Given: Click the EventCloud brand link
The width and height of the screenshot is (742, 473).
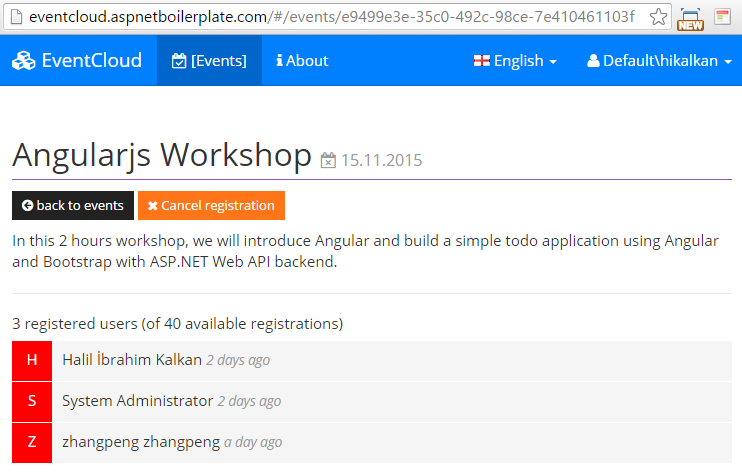Looking at the screenshot, I should pyautogui.click(x=77, y=61).
